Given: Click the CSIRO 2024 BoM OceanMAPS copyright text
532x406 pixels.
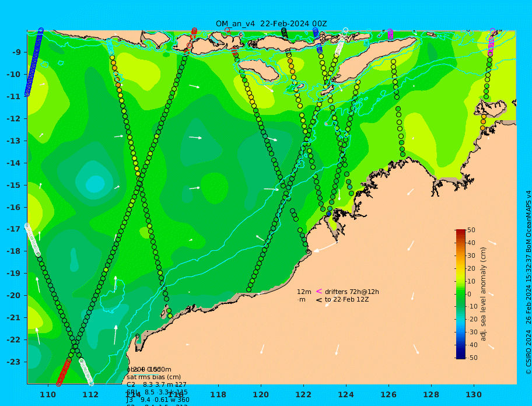Looking at the screenshot, I should [528, 282].
